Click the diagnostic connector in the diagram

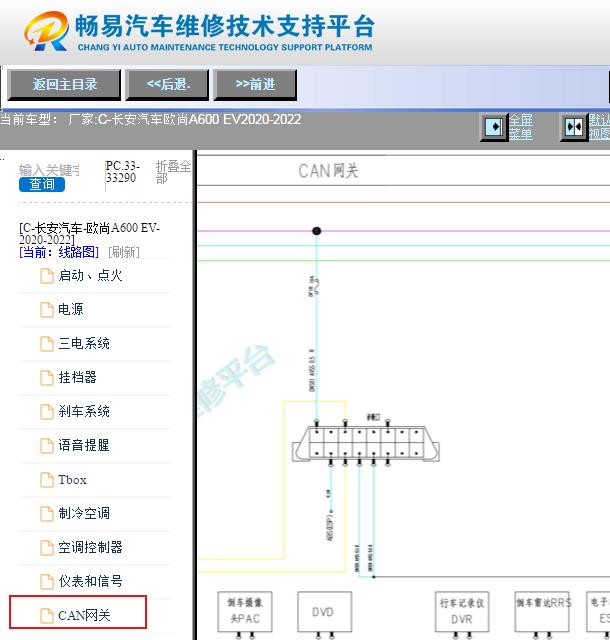[x=365, y=444]
